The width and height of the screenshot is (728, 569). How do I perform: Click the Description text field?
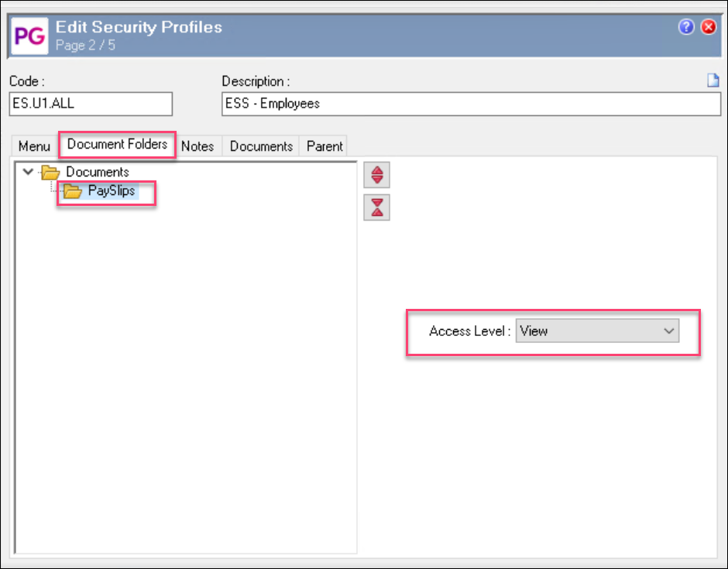point(471,104)
